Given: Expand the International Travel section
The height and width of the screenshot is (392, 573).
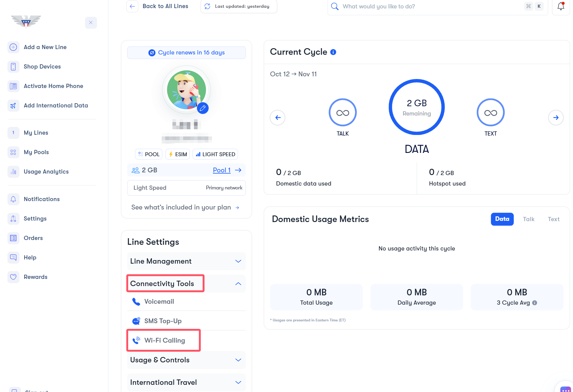Looking at the screenshot, I should pos(238,382).
